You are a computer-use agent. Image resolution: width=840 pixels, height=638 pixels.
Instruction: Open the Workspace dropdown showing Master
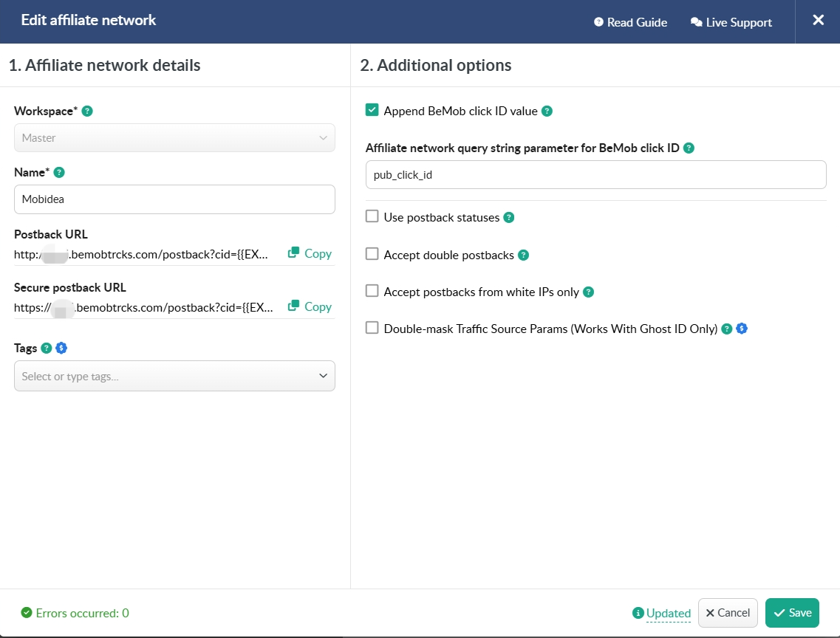174,138
